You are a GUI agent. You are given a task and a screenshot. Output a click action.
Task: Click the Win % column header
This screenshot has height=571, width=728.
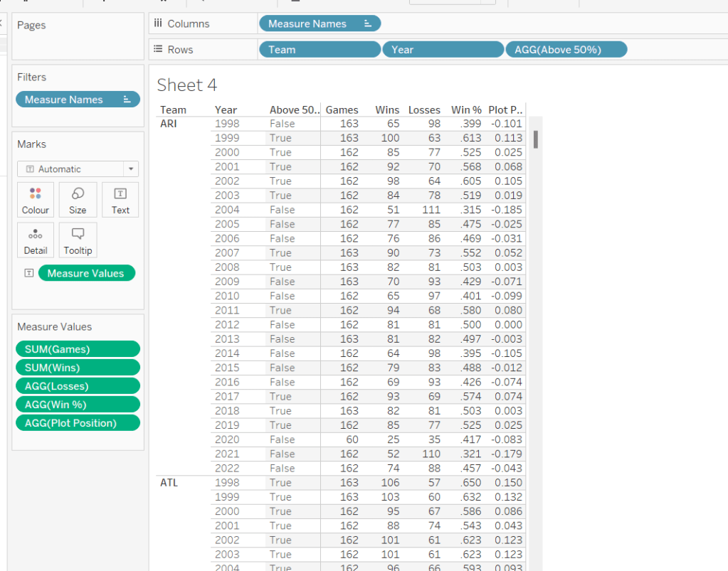(x=466, y=110)
